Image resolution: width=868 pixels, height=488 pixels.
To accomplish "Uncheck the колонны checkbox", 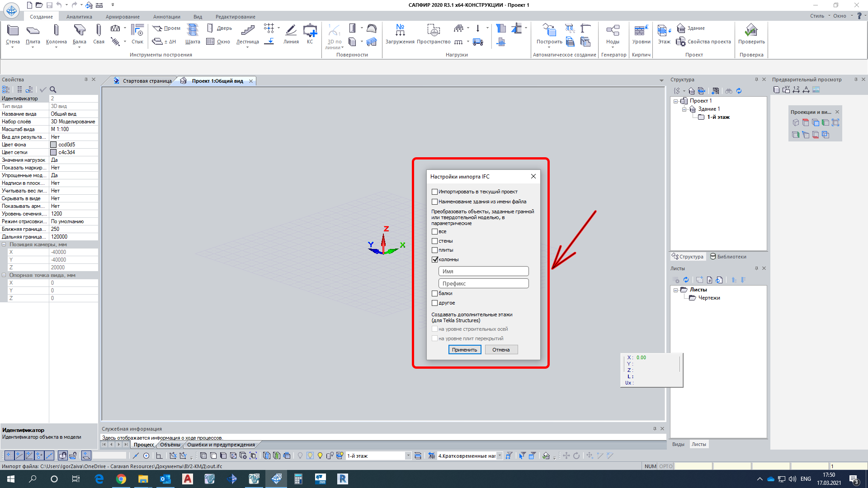I will coord(434,259).
